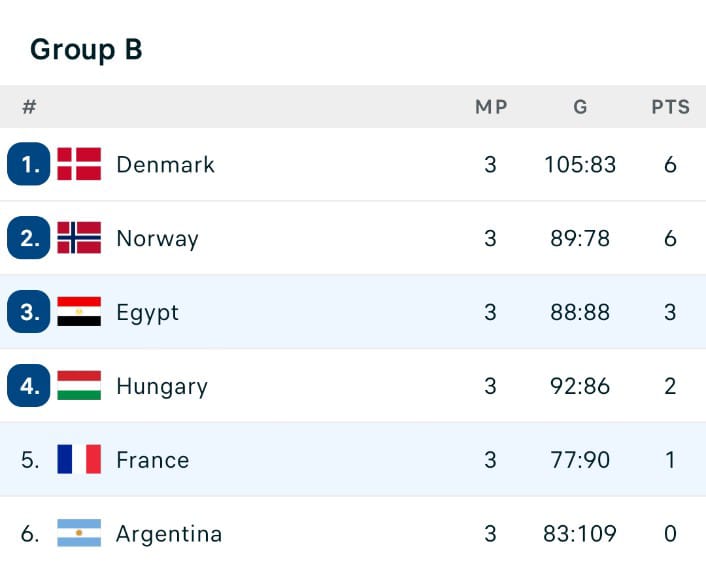Click the Argentina flag icon

coord(79,534)
